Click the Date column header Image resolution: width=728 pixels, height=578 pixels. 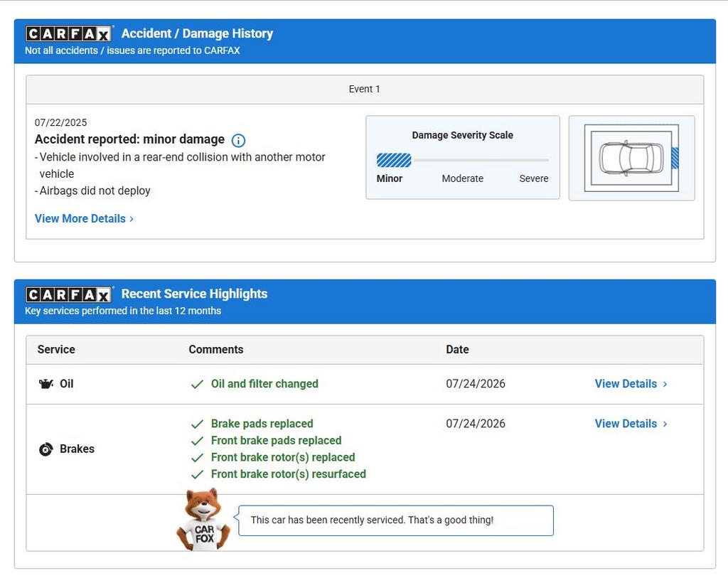tap(457, 350)
